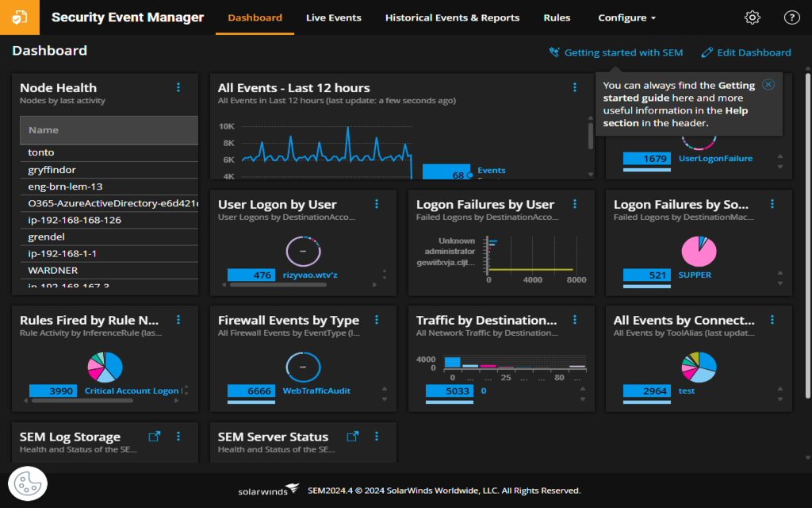Open All Events widget three-dot menu
Image resolution: width=812 pixels, height=508 pixels.
[x=574, y=87]
